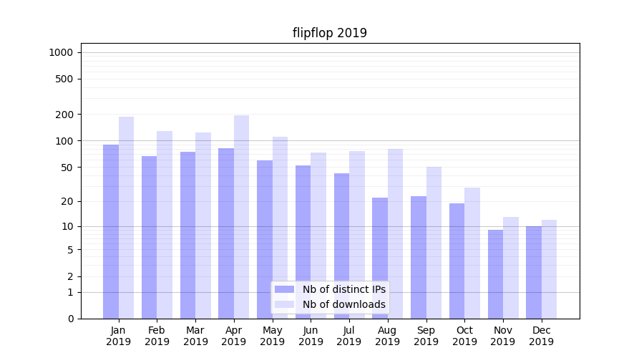Screen dimensions: 644x358
Task: Select the December distinct IPs bar
Action: [x=534, y=272]
